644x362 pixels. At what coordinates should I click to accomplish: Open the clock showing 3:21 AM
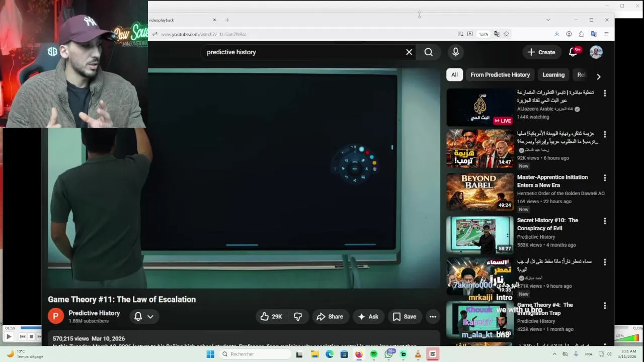628,354
